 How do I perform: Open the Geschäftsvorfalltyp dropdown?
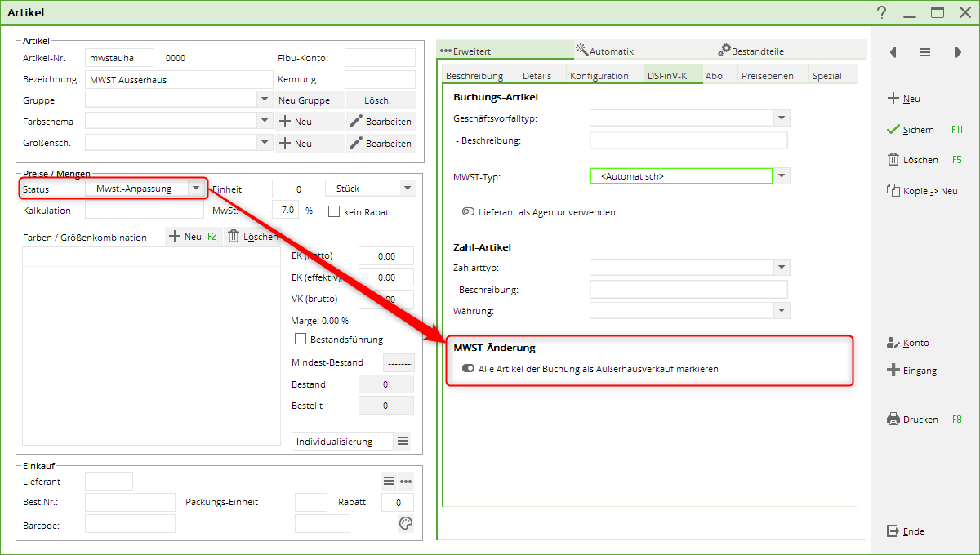782,118
